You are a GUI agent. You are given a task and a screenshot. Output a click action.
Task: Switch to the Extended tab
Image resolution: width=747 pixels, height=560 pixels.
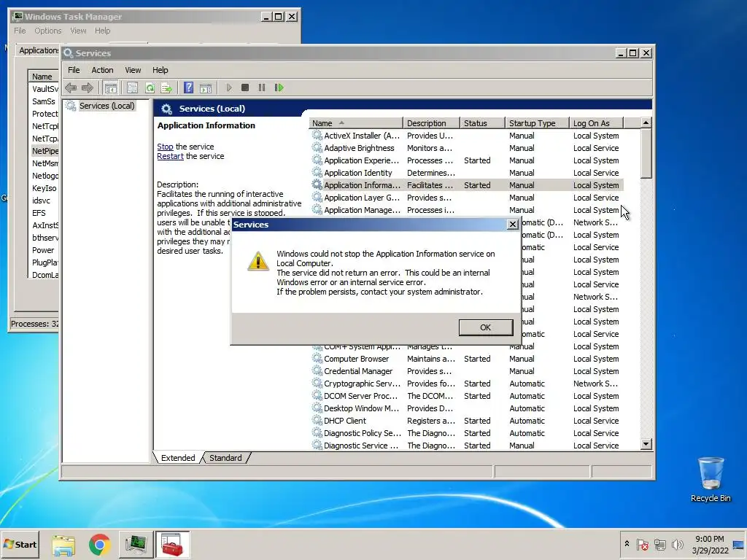pos(178,458)
